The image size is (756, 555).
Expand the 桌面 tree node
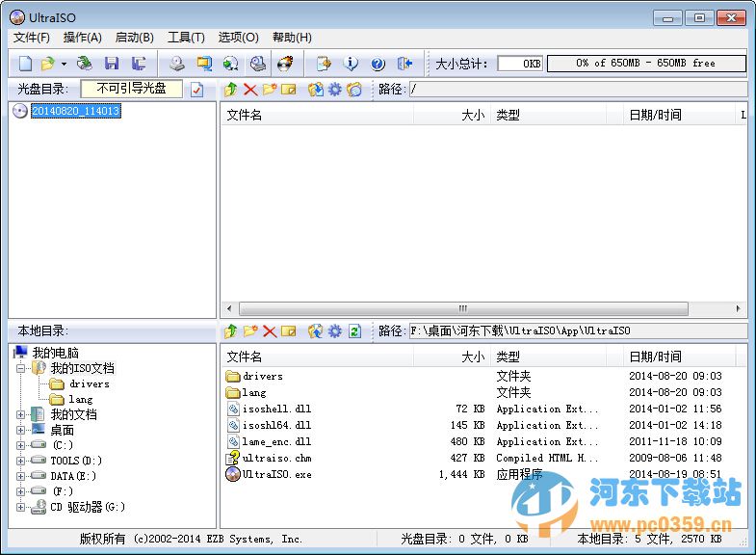tap(21, 430)
